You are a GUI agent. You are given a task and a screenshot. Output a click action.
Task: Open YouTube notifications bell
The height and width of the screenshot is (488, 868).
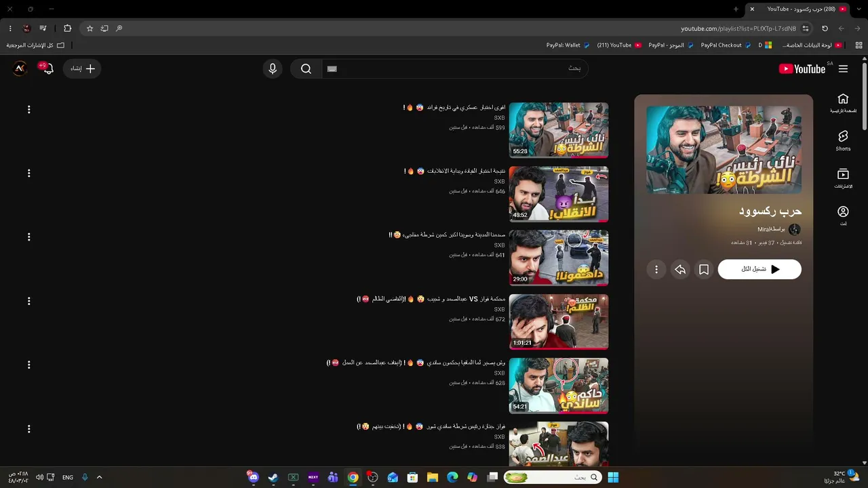tap(47, 68)
